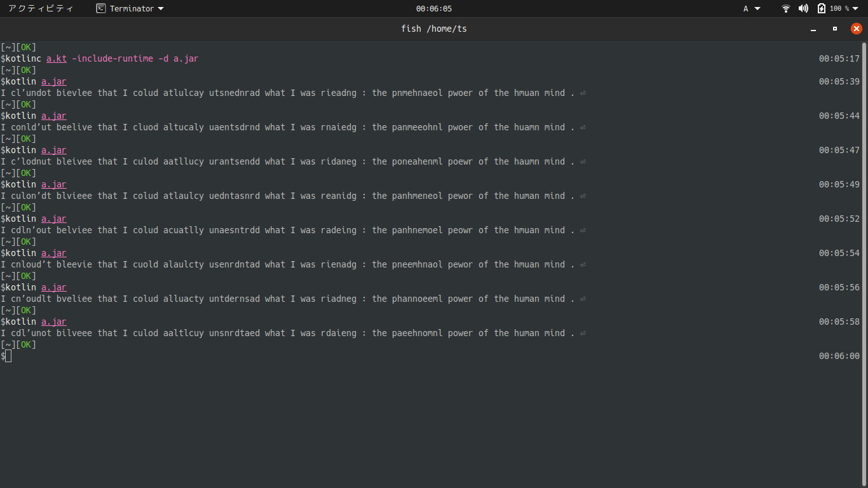Click the Wi-Fi signal icon in the system tray
Viewport: 868px width, 488px height.
tap(785, 8)
